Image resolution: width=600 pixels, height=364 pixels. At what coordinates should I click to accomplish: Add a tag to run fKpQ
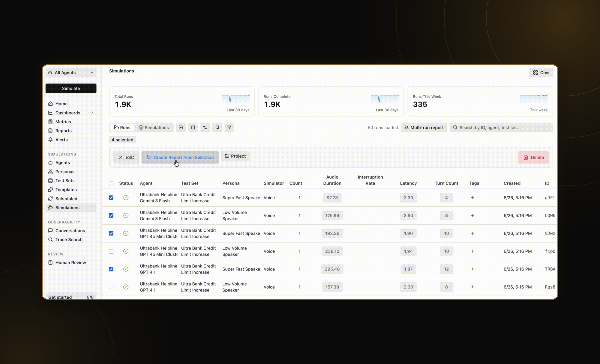click(x=472, y=251)
